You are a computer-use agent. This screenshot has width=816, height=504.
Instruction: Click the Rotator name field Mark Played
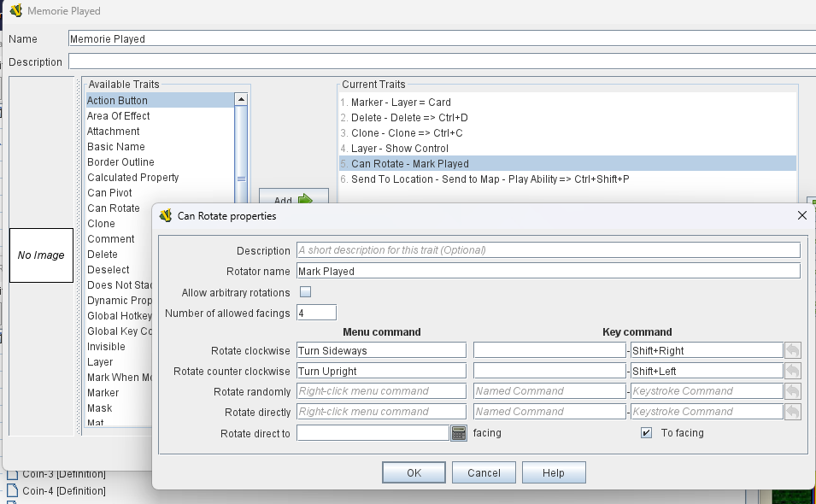click(549, 271)
